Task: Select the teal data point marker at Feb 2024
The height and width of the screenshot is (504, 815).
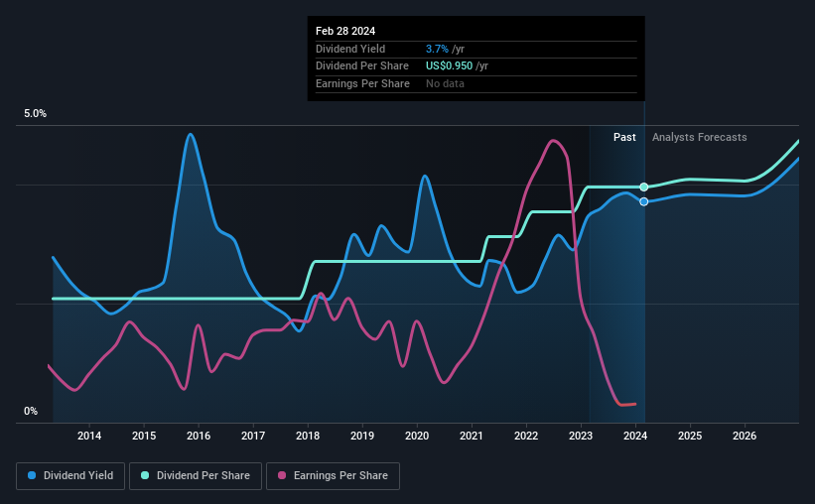Action: [x=644, y=188]
